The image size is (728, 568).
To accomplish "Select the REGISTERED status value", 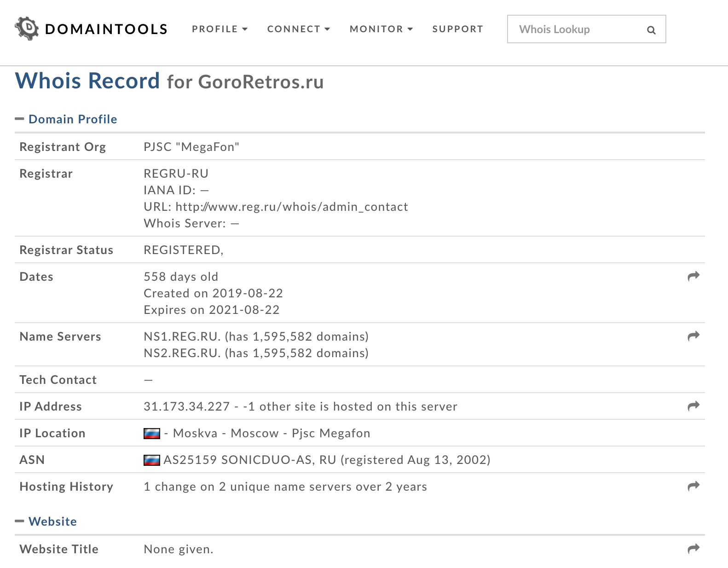I will tap(183, 250).
